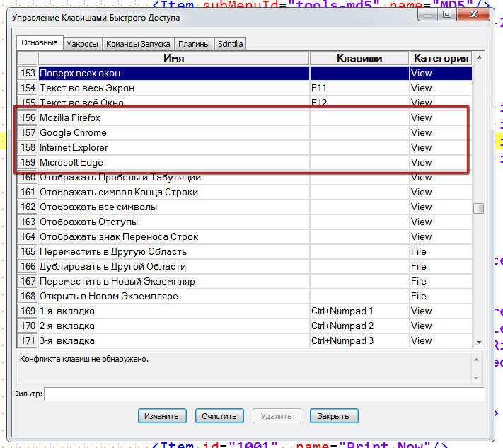Click the shortcut list scroll-up arrow
Screen dimensions: 503x448
click(479, 57)
